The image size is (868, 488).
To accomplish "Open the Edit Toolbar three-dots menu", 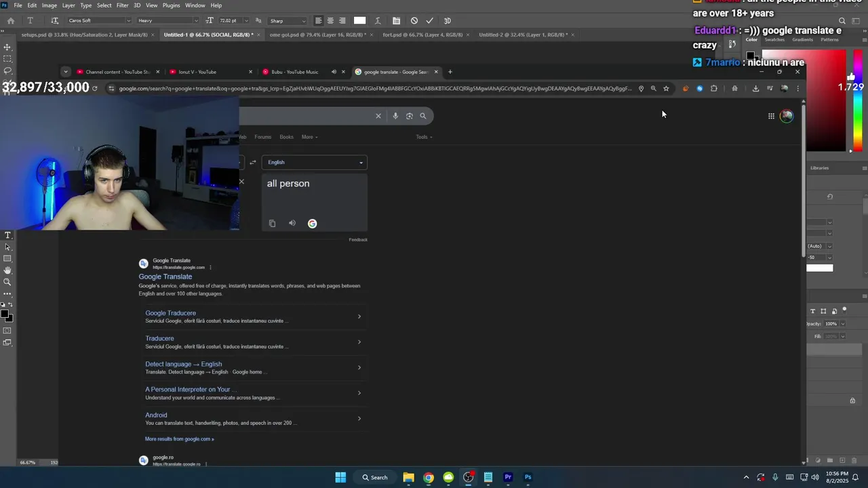I will click(x=7, y=293).
